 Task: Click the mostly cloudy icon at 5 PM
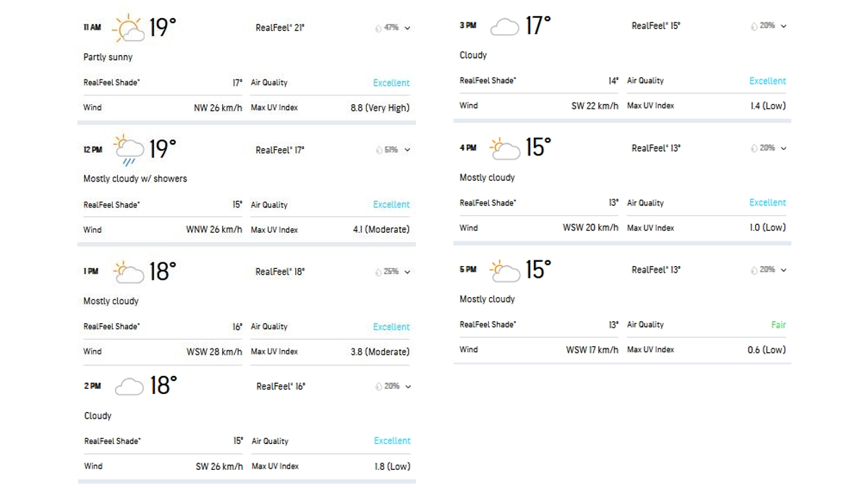504,270
